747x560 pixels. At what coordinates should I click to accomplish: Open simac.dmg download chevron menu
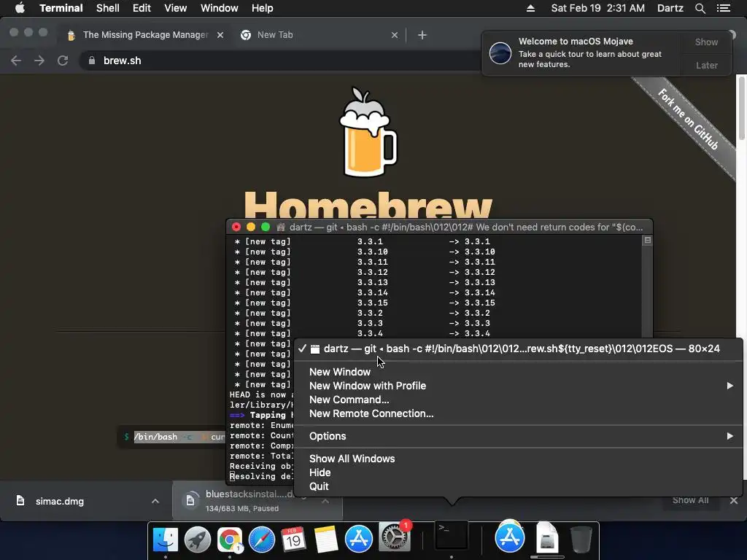point(155,501)
